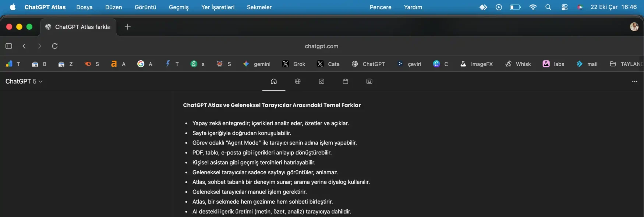Go forward with the right arrow
The width and height of the screenshot is (644, 217).
click(39, 46)
